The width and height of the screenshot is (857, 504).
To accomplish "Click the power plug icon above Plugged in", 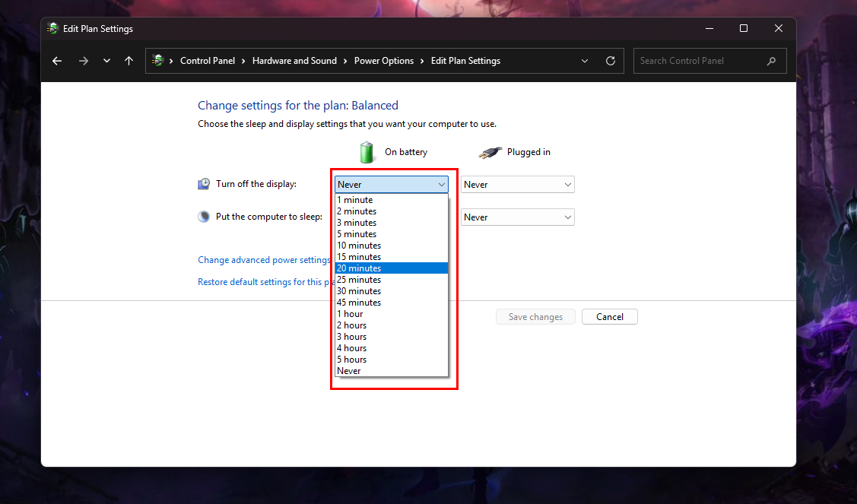I will [x=490, y=151].
